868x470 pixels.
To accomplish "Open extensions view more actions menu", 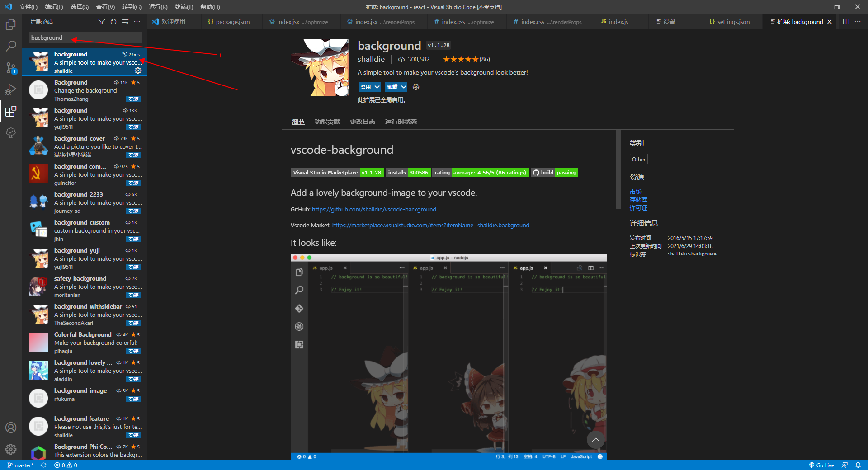I will point(137,22).
